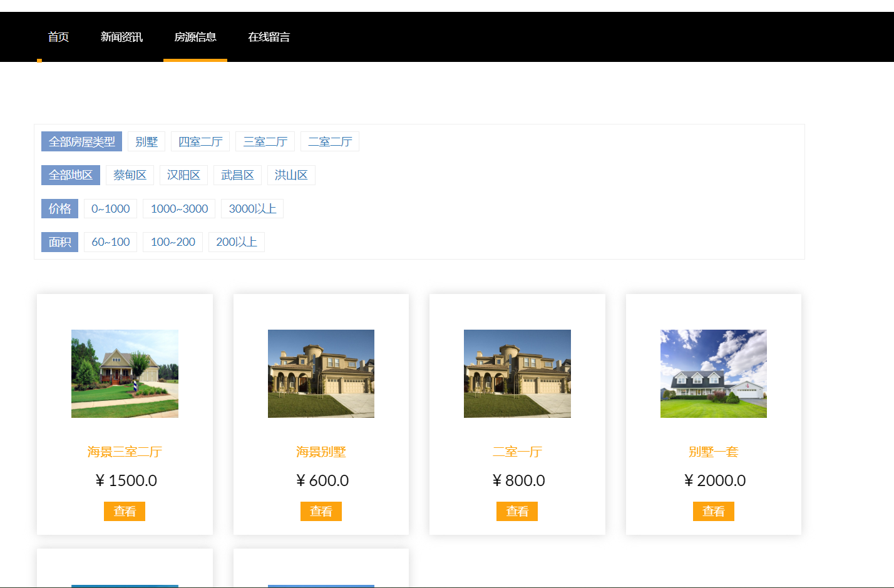This screenshot has height=588, width=894.
Task: Select 全部房屋类型 filter
Action: tap(82, 141)
